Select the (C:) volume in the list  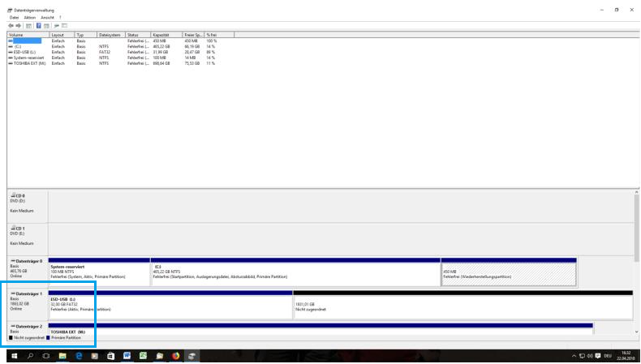pos(17,46)
